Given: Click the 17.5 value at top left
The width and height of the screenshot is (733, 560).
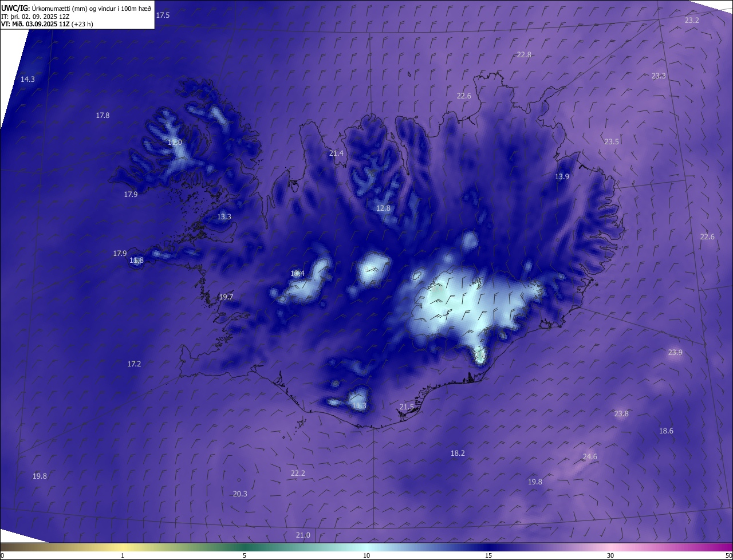Looking at the screenshot, I should (163, 15).
